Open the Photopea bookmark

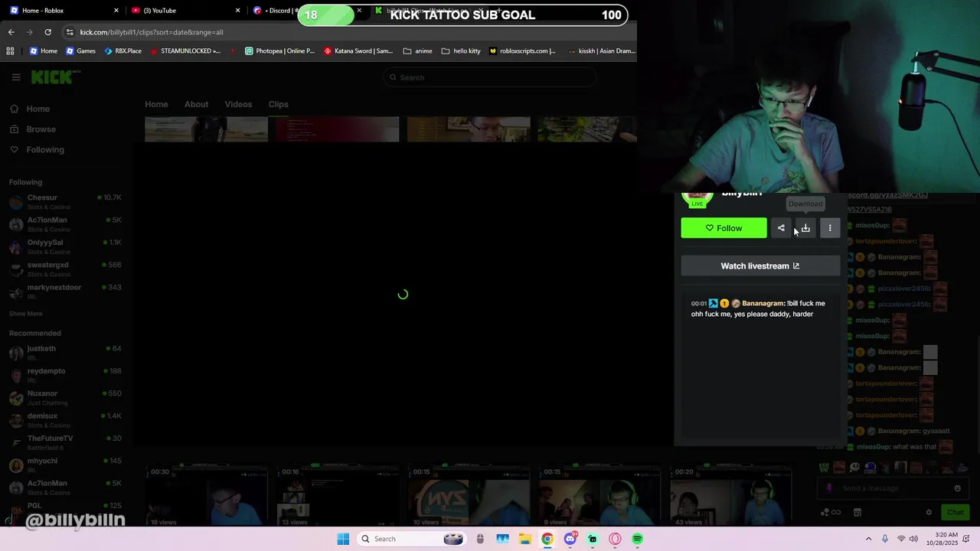coord(279,51)
